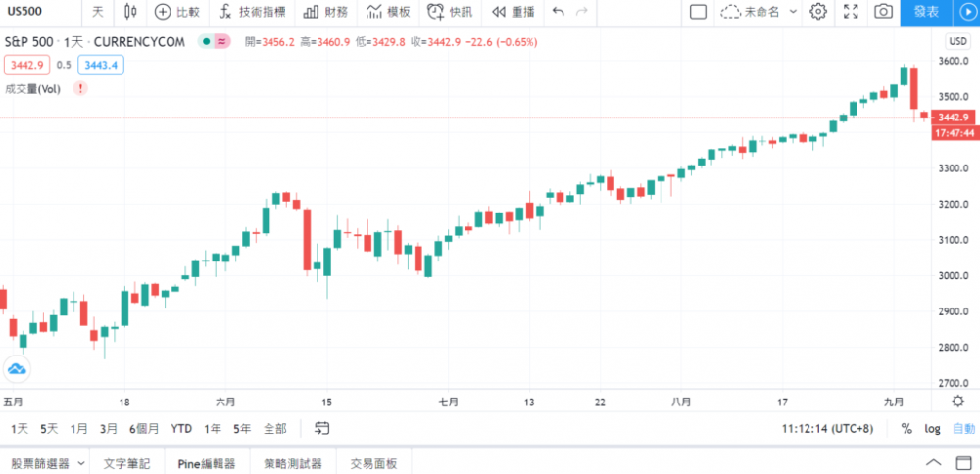
Task: Click the red 3442.9 sell price box
Action: pyautogui.click(x=26, y=65)
